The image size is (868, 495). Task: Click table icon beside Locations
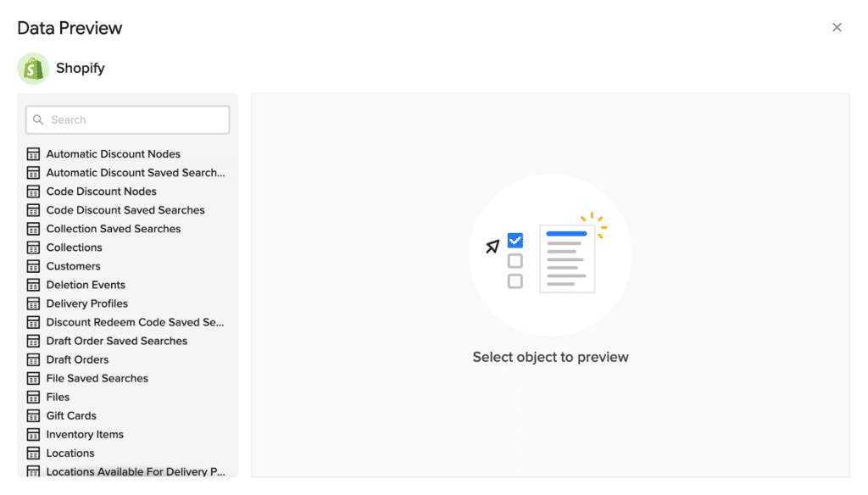(x=33, y=453)
